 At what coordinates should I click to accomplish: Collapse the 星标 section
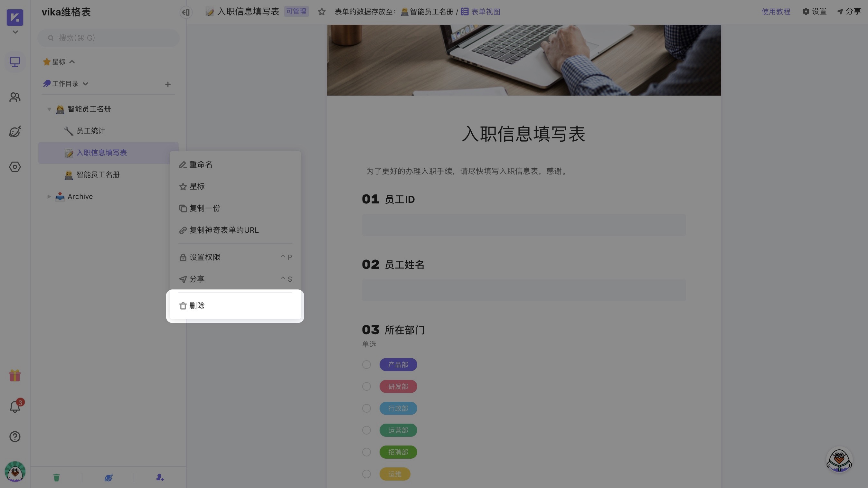pyautogui.click(x=72, y=61)
